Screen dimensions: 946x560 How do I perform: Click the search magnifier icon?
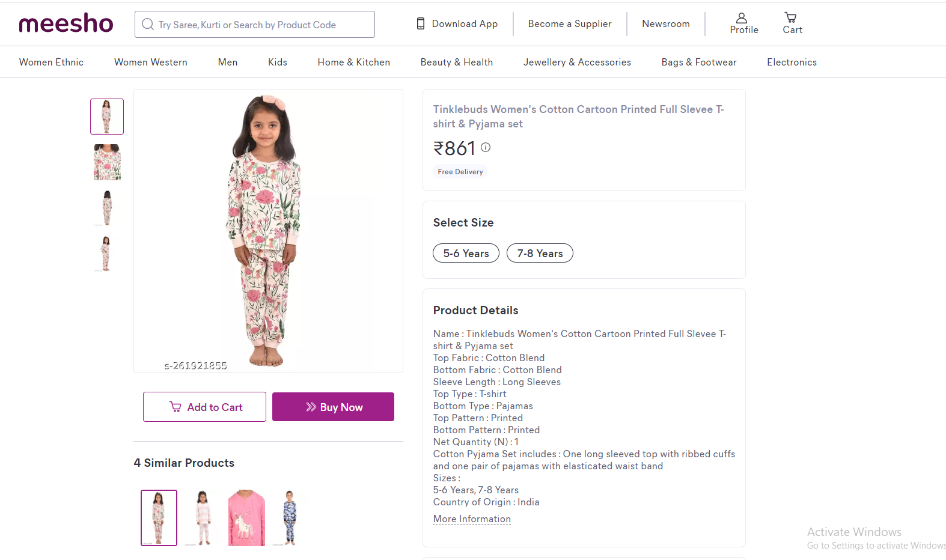148,25
